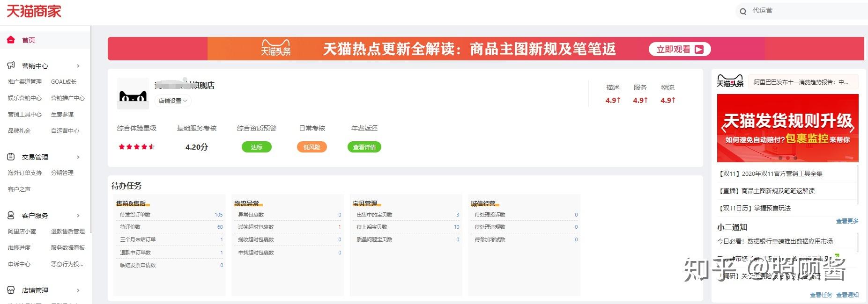Expand the 营销中心 section arrow
The image size is (868, 304).
[78, 66]
